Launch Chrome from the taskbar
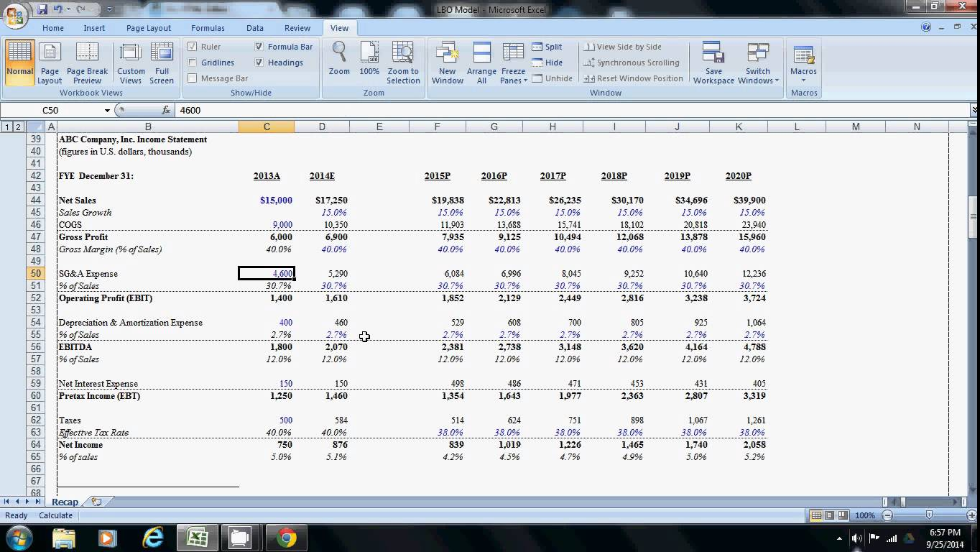The image size is (980, 552). 287,538
